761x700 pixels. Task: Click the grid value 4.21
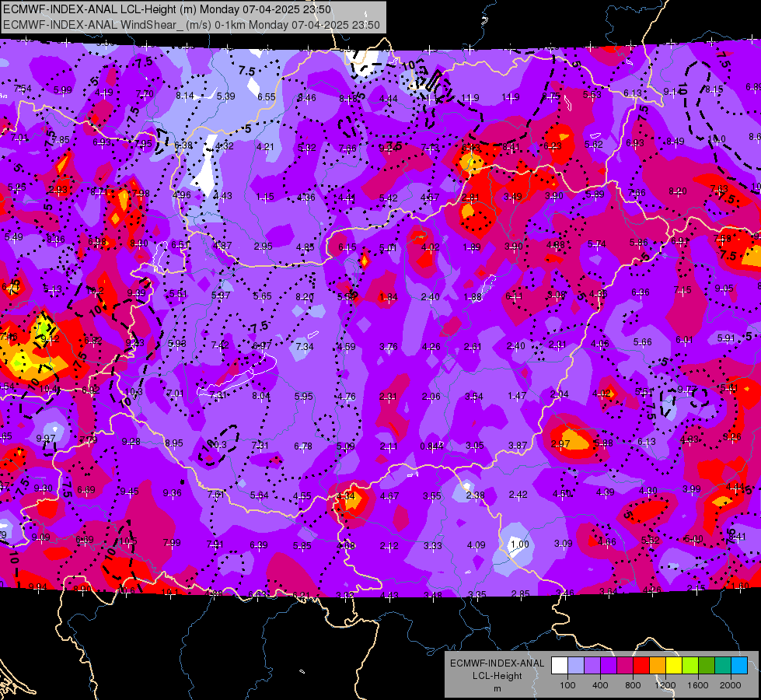pos(266,146)
